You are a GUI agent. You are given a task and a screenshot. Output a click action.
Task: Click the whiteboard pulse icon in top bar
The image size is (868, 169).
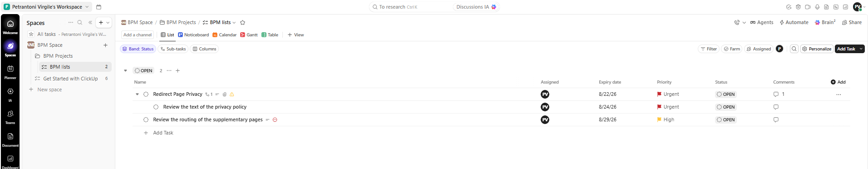(836, 7)
